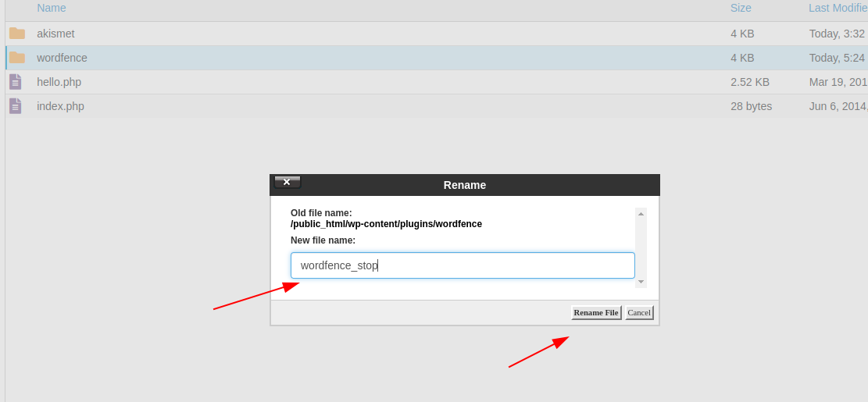This screenshot has height=402, width=868.
Task: Click the 2.52 KB size of hello.php
Action: click(x=750, y=82)
